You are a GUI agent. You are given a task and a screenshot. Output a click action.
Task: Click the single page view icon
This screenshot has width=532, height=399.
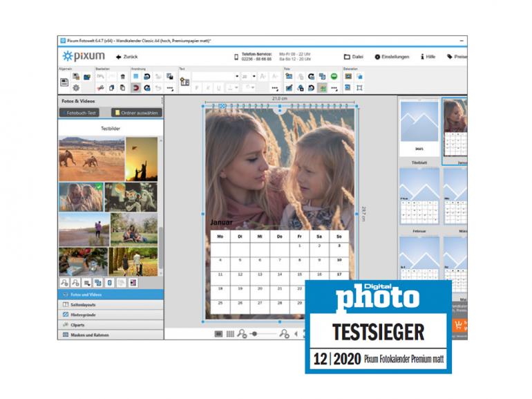219,334
